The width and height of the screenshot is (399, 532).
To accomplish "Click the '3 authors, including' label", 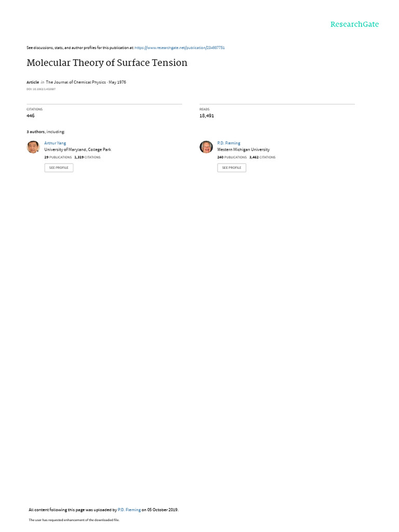I will coord(46,131).
